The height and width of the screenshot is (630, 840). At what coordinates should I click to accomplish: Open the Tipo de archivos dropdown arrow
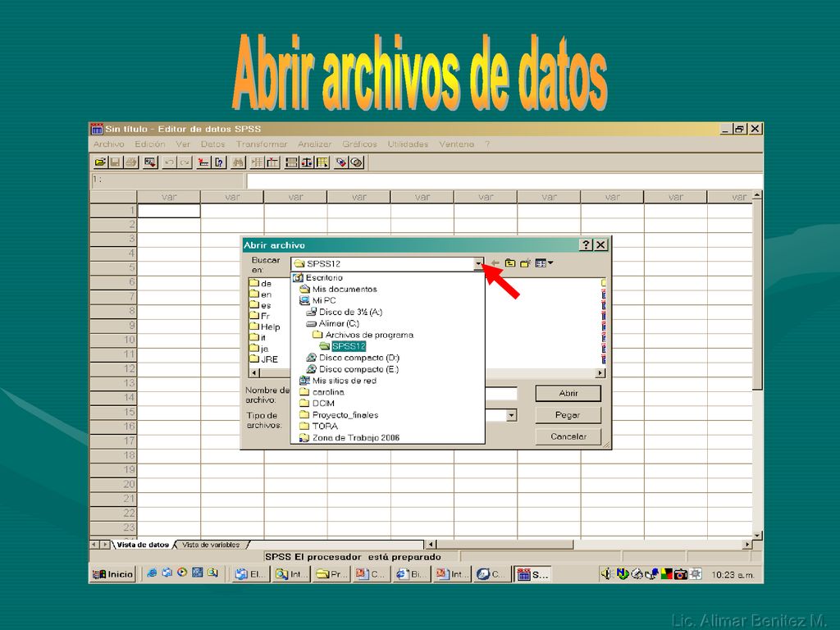pos(512,415)
